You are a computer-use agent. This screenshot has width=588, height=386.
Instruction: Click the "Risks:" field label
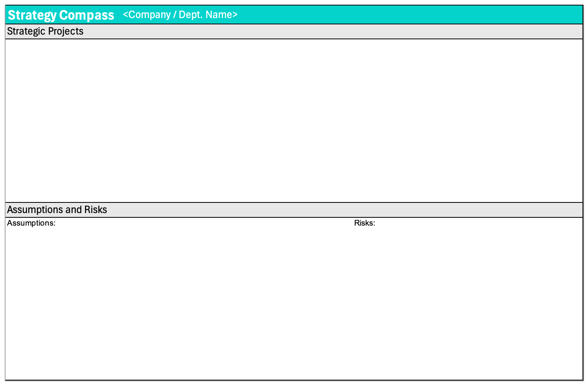pos(364,223)
